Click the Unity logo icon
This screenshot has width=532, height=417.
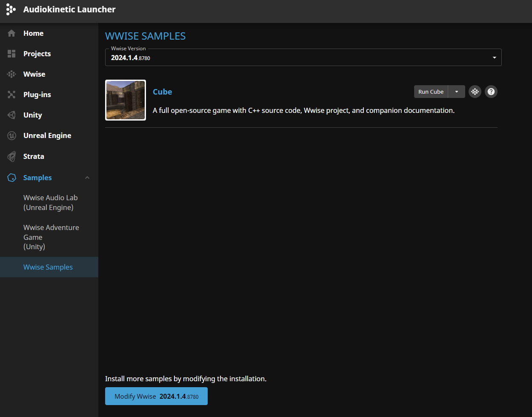pos(11,115)
